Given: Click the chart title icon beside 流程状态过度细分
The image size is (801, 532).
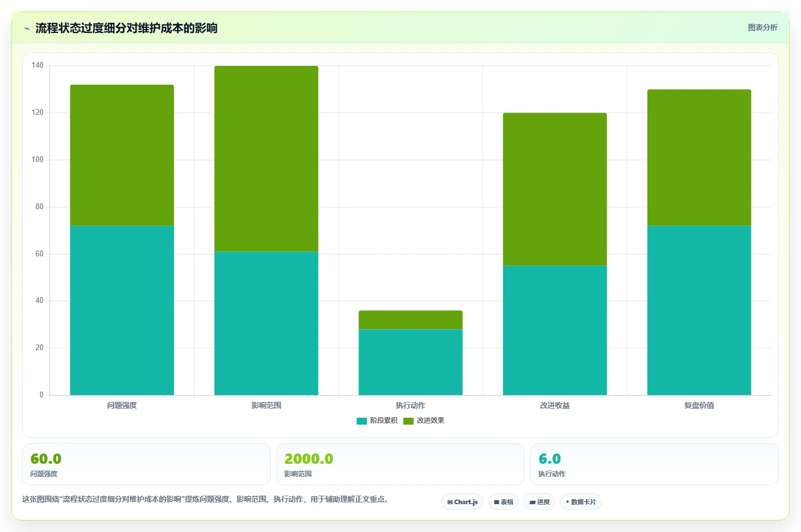Looking at the screenshot, I should [x=27, y=28].
